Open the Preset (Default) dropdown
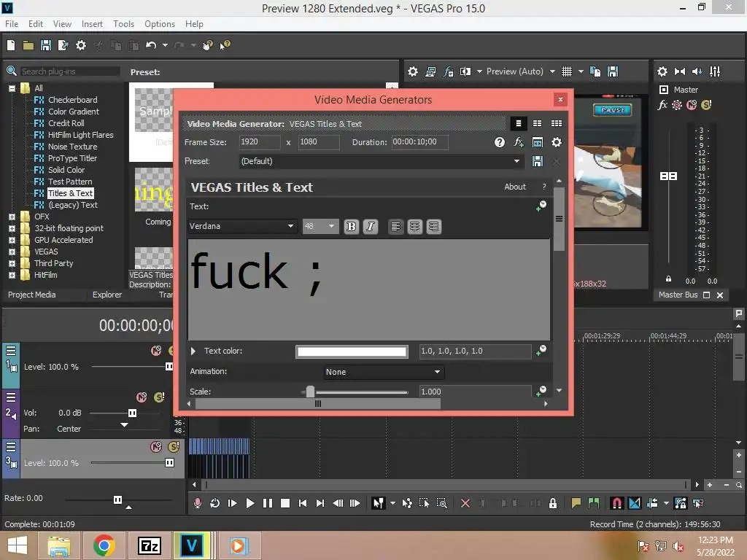This screenshot has height=560, width=747. pos(381,161)
